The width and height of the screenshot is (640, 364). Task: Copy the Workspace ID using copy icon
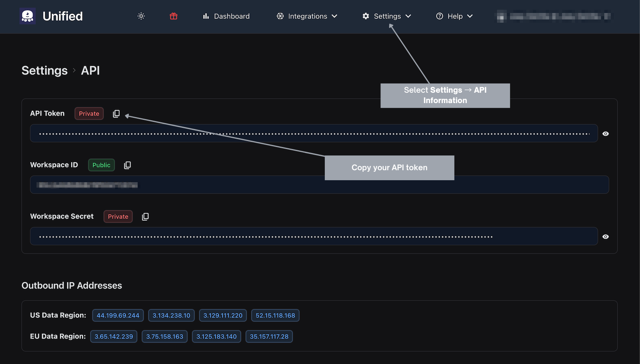(x=127, y=165)
